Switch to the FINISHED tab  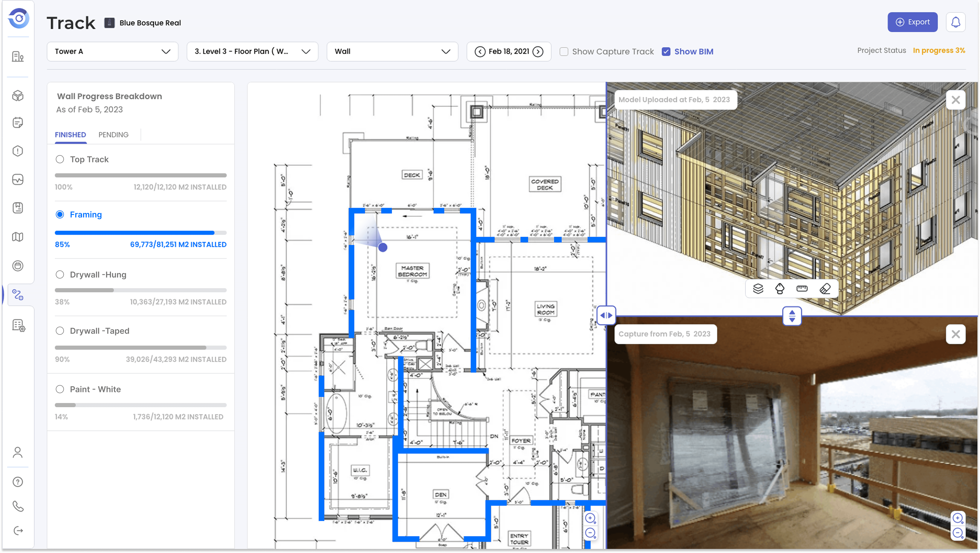tap(70, 135)
